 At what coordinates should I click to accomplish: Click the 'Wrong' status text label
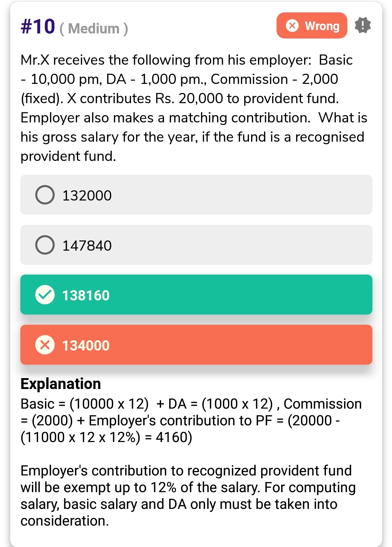322,26
